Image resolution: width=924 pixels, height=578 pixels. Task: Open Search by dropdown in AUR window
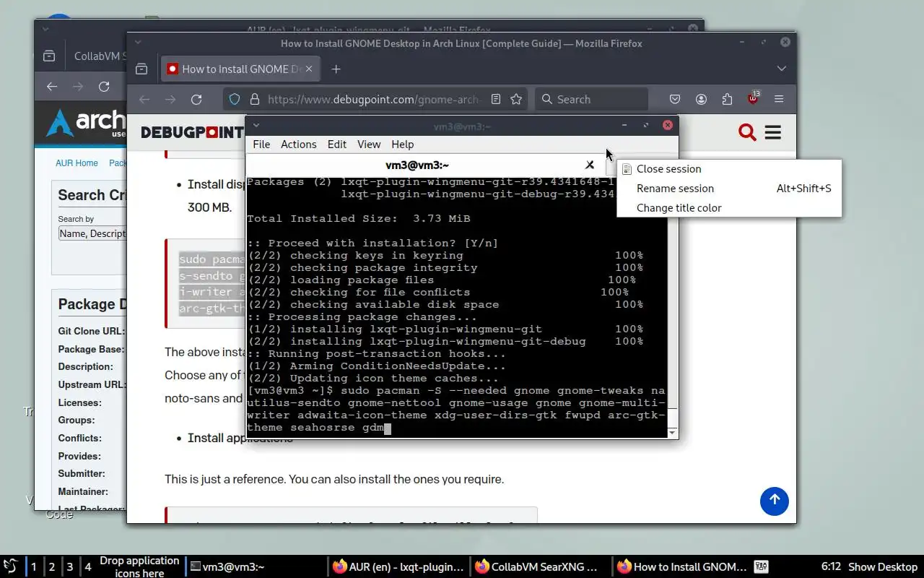pyautogui.click(x=92, y=233)
